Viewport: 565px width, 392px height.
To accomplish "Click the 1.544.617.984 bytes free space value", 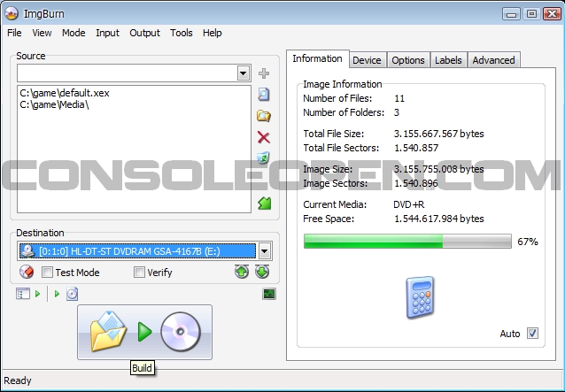I will pyautogui.click(x=439, y=219).
